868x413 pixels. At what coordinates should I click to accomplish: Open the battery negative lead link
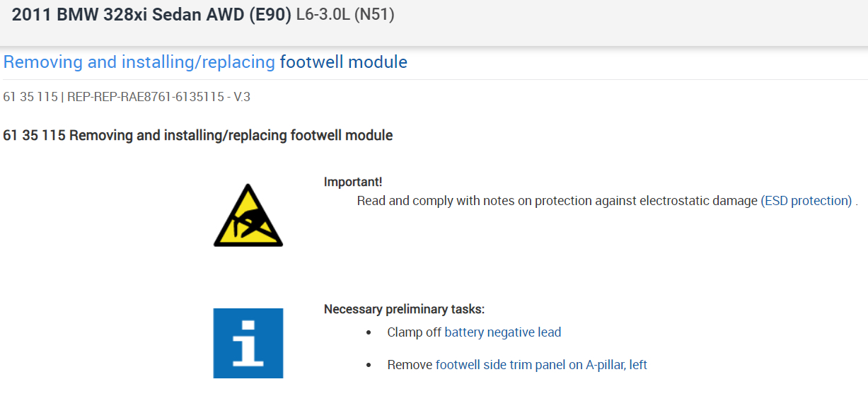point(502,332)
